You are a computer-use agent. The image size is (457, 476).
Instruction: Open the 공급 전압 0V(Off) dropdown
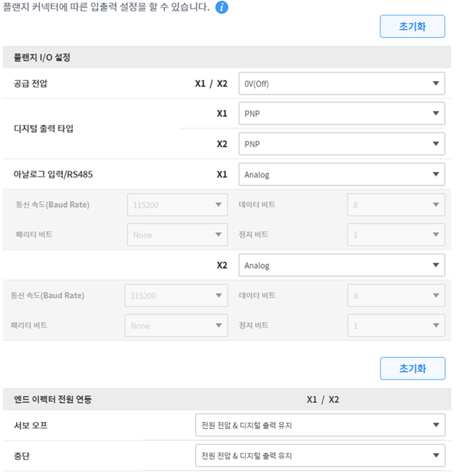(341, 84)
